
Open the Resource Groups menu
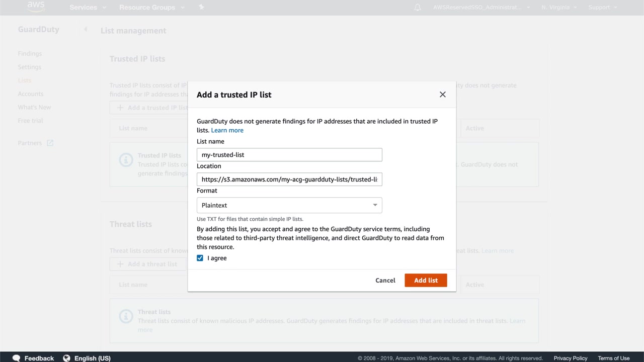[x=151, y=8]
